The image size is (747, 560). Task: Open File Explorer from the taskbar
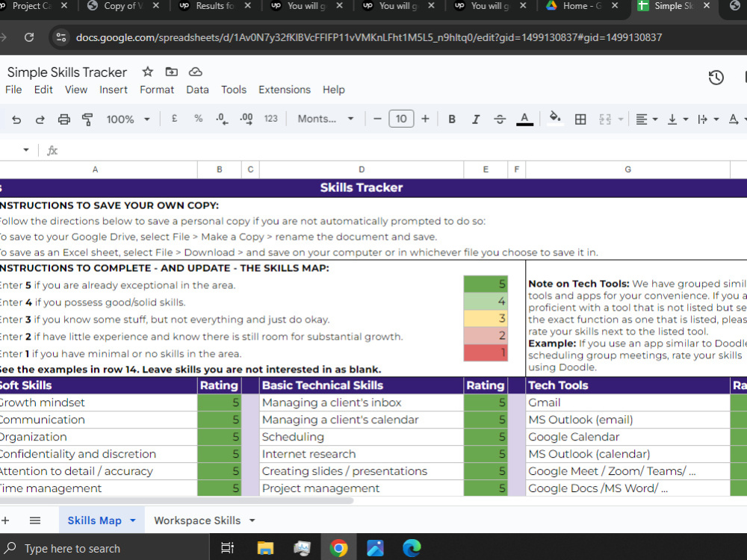click(265, 548)
